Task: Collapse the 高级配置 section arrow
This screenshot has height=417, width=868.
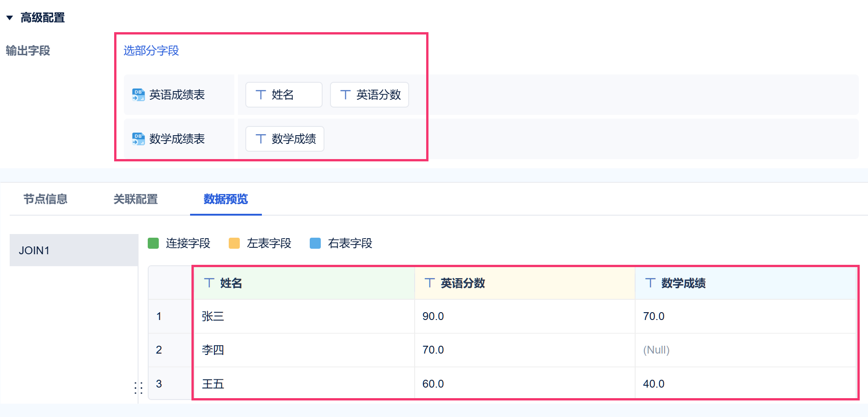Action: coord(10,18)
